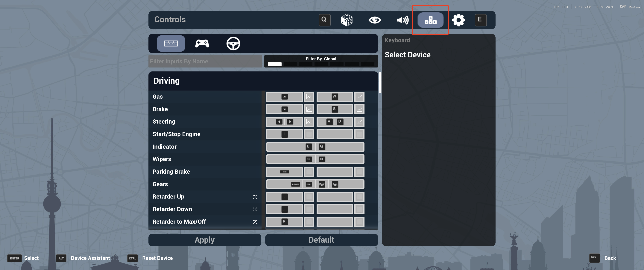Switch to gamepad controller device
Screen dimensions: 644x270
pyautogui.click(x=202, y=43)
